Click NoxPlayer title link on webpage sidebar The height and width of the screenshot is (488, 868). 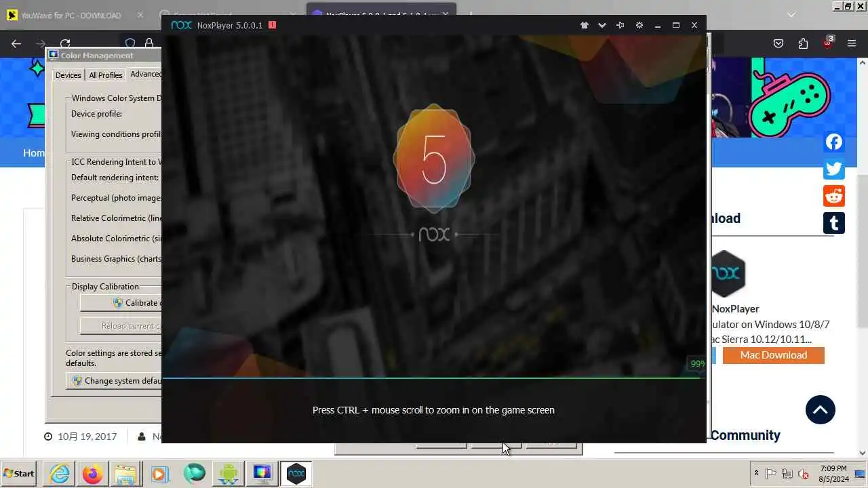click(735, 309)
